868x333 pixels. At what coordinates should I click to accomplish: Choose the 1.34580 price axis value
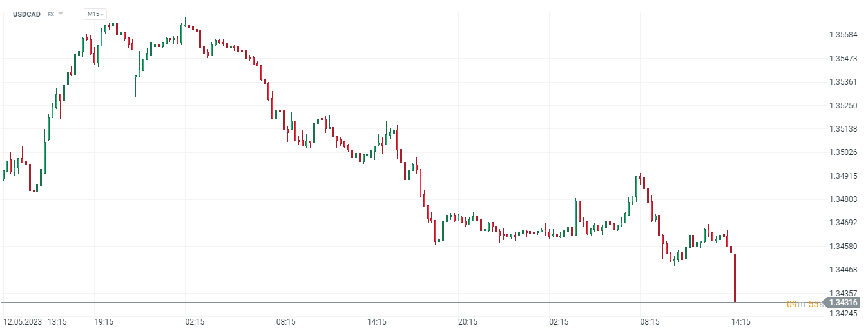843,247
